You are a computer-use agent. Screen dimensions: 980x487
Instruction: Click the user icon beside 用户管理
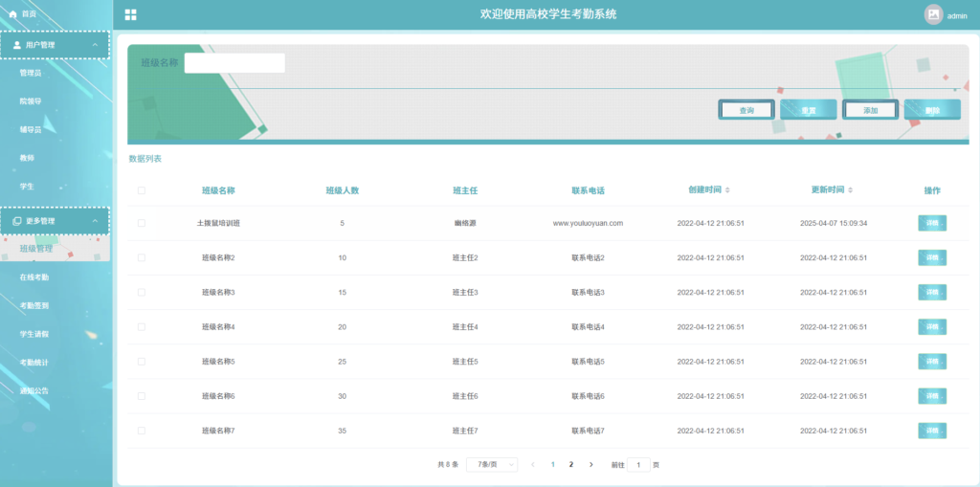point(17,45)
